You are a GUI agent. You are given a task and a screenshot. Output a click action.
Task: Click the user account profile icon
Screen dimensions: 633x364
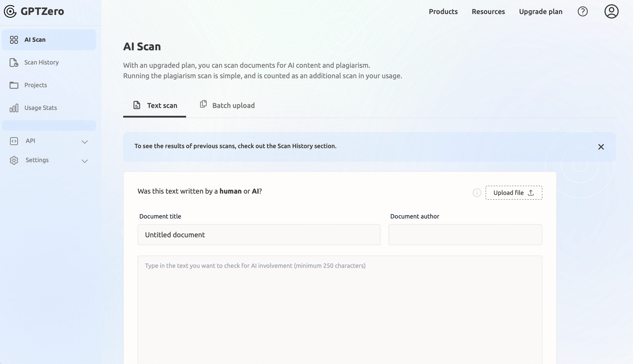tap(611, 11)
